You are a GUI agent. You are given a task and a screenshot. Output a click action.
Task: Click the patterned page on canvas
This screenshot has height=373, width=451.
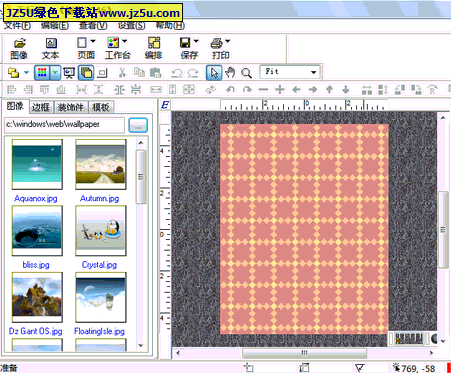click(x=304, y=229)
